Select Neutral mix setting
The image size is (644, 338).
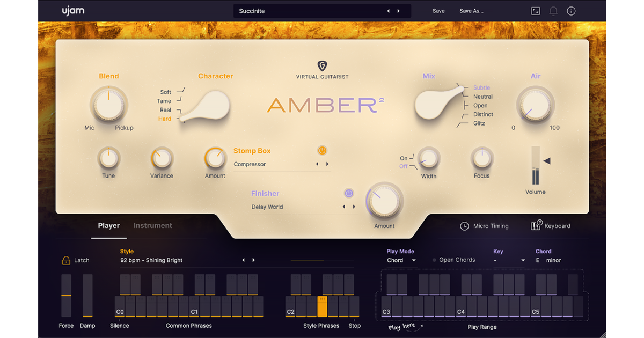483,97
